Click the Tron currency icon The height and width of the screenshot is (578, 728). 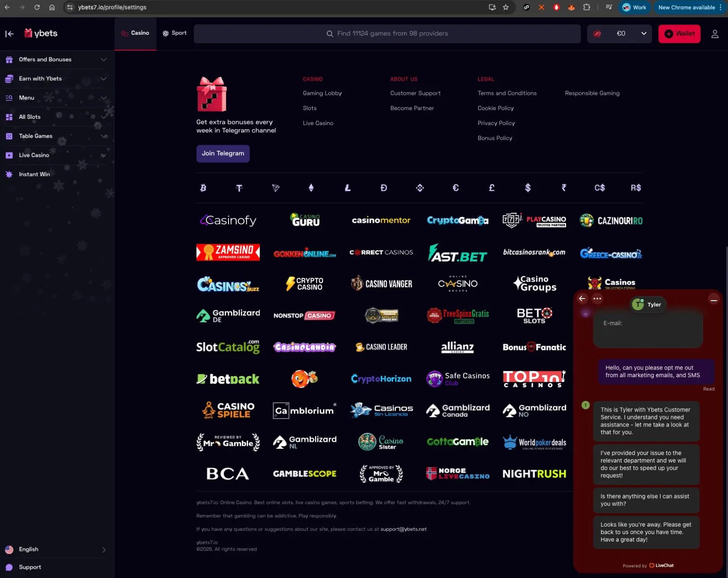pyautogui.click(x=275, y=188)
